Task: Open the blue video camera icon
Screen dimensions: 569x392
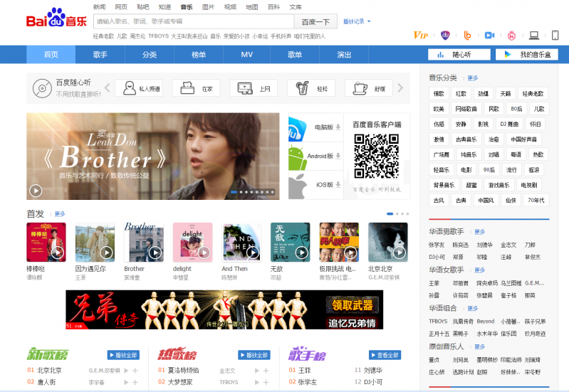Action: tap(489, 35)
